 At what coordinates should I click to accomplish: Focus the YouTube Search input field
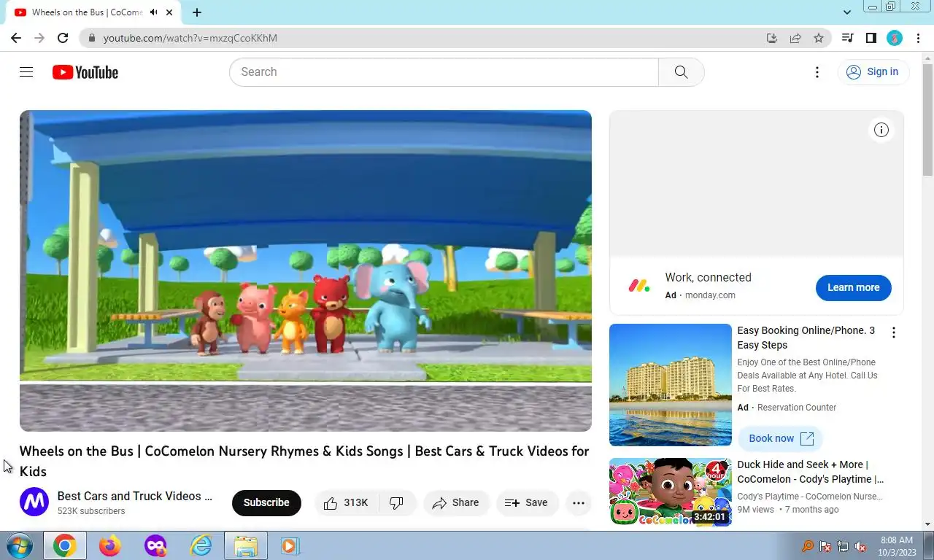(444, 72)
